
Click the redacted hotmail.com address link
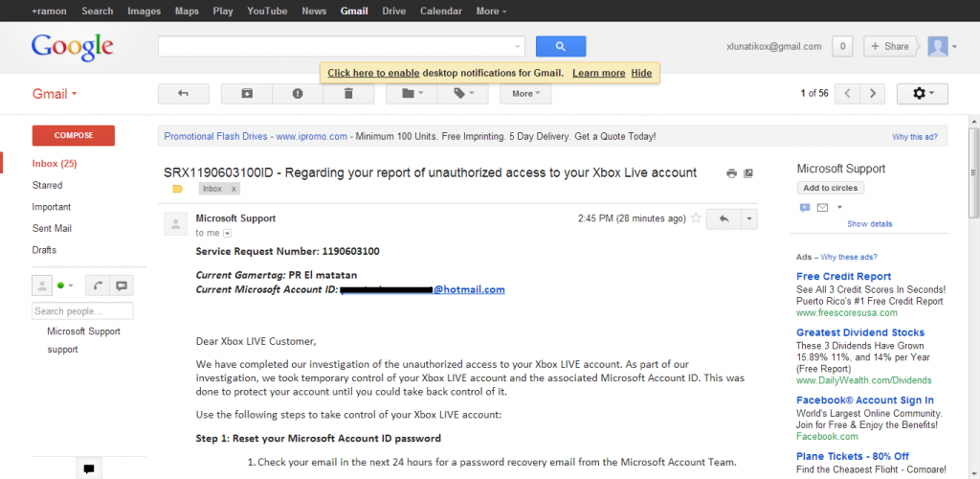click(423, 289)
